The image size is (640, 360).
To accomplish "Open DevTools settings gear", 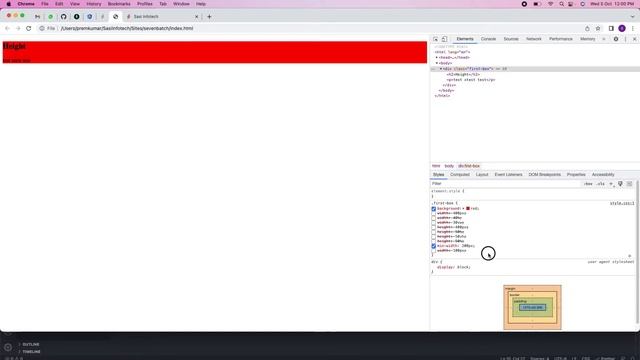I will coord(616,39).
